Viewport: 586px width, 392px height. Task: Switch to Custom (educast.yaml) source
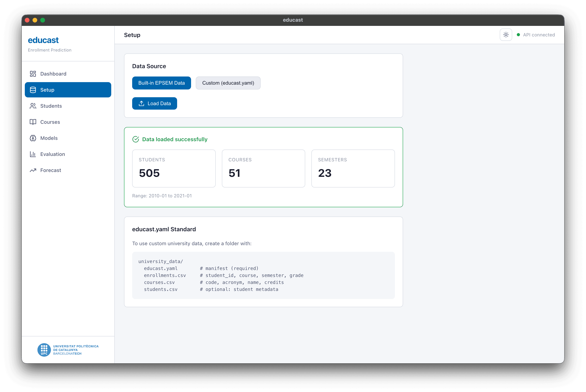click(228, 83)
